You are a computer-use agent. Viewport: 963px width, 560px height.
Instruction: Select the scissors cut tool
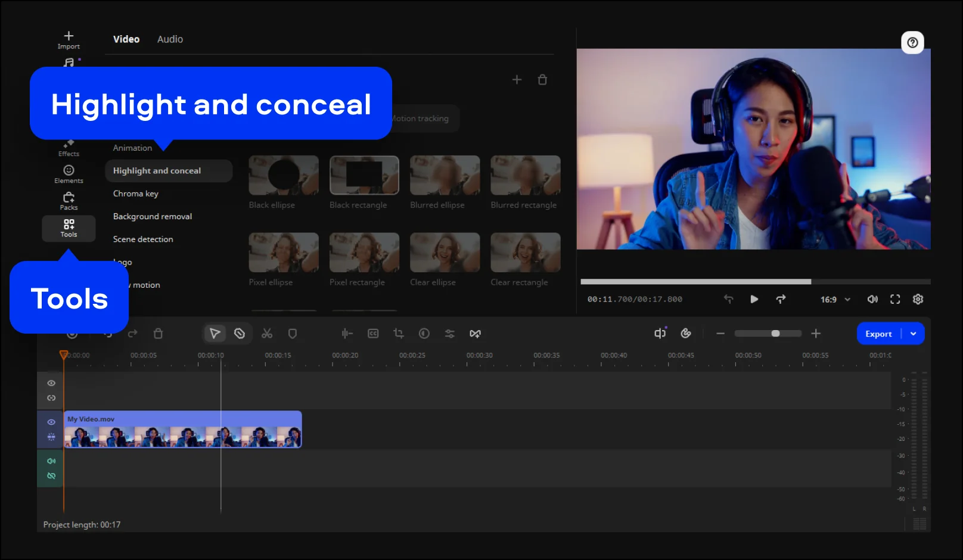pos(267,334)
